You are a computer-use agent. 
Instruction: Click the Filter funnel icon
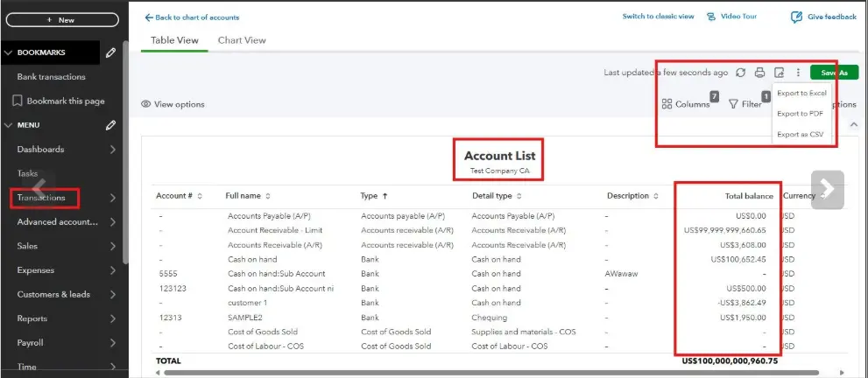point(733,104)
